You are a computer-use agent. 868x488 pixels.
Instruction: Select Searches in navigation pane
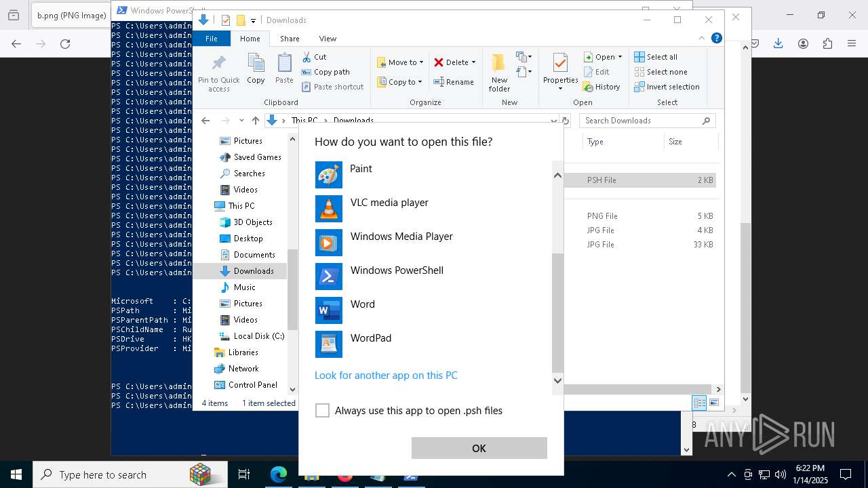(242, 174)
